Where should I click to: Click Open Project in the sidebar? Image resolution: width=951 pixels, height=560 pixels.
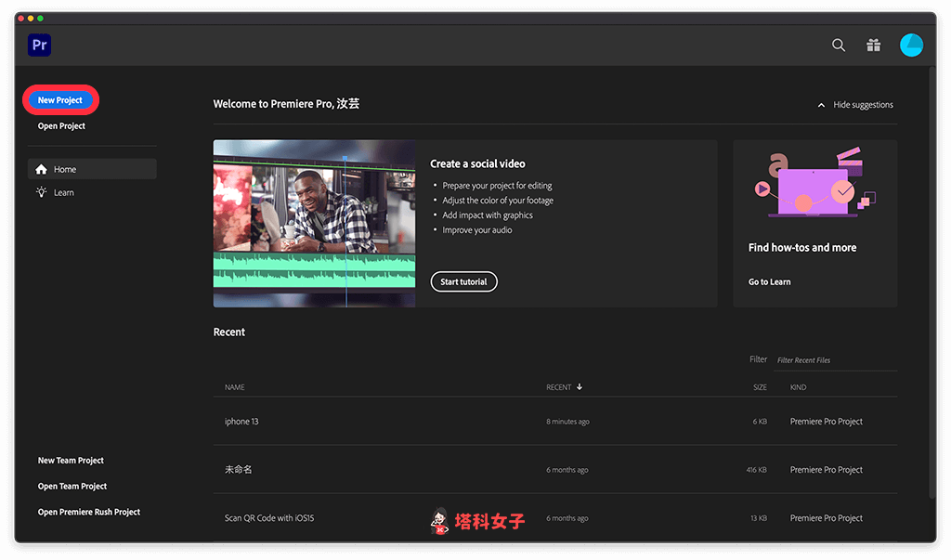(x=61, y=125)
